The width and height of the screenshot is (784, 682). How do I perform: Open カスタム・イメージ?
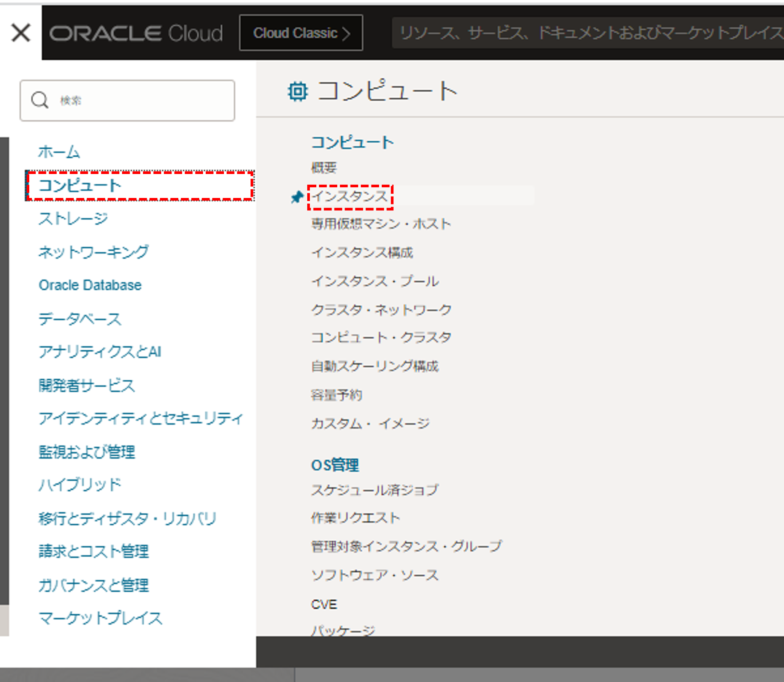click(370, 424)
